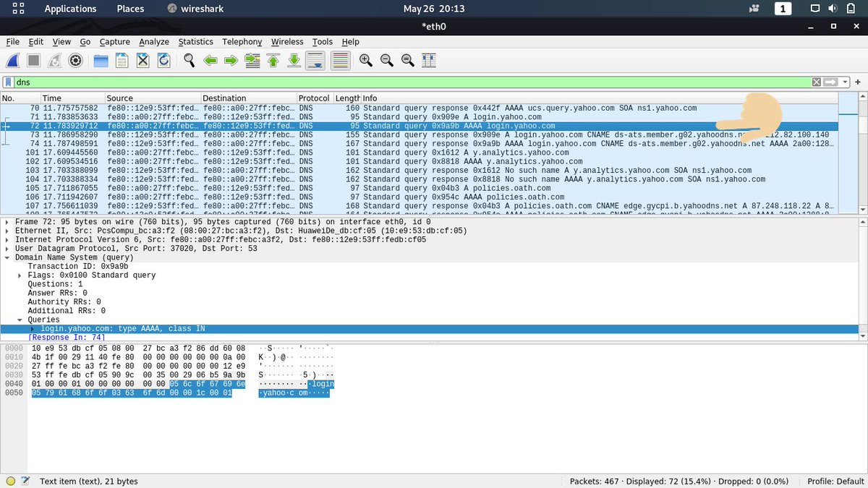Go back in packet history

[210, 61]
